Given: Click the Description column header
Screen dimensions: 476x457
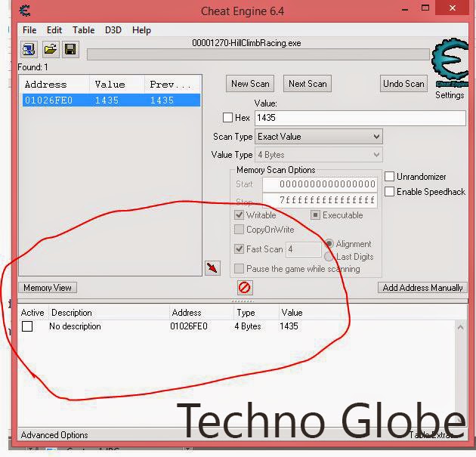Looking at the screenshot, I should click(109, 313).
